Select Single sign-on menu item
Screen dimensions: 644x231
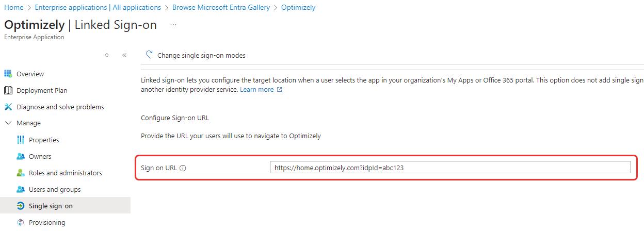click(x=65, y=206)
